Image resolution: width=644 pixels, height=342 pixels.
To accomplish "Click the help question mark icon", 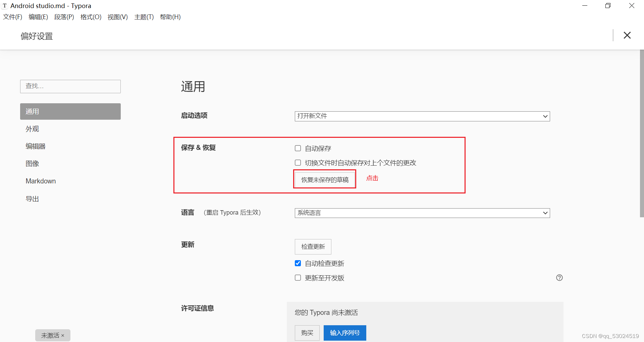I will 559,278.
